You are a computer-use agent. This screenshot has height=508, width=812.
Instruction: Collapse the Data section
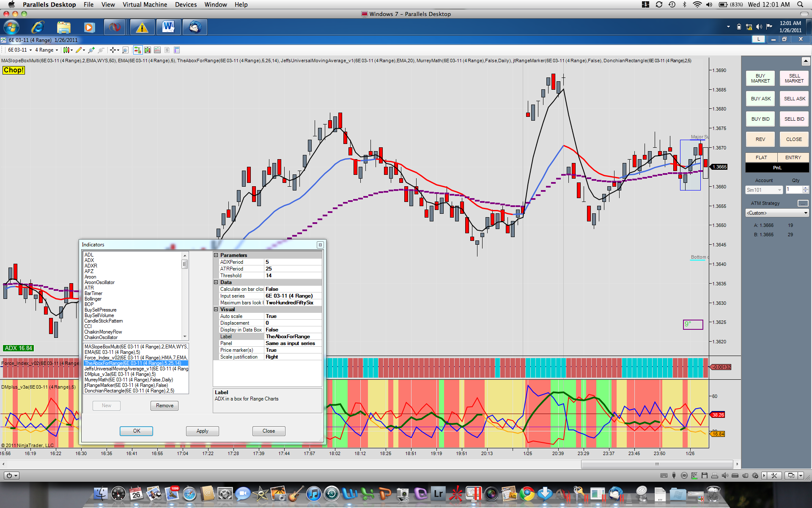click(x=216, y=282)
